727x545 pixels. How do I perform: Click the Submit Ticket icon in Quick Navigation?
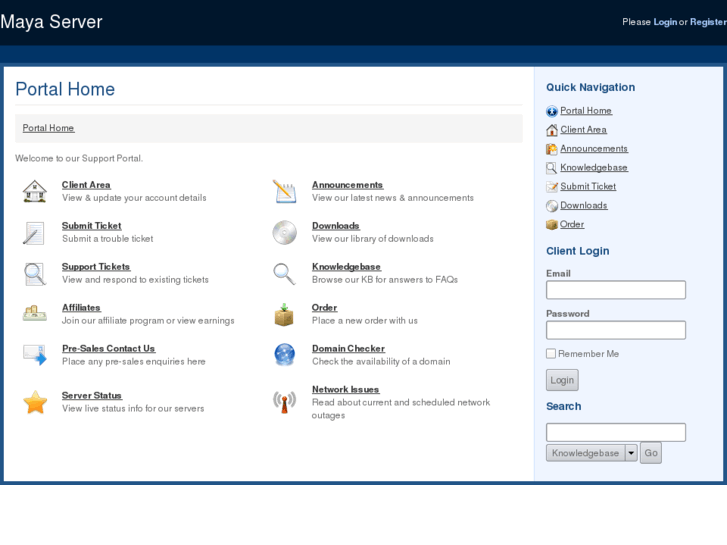(x=552, y=187)
